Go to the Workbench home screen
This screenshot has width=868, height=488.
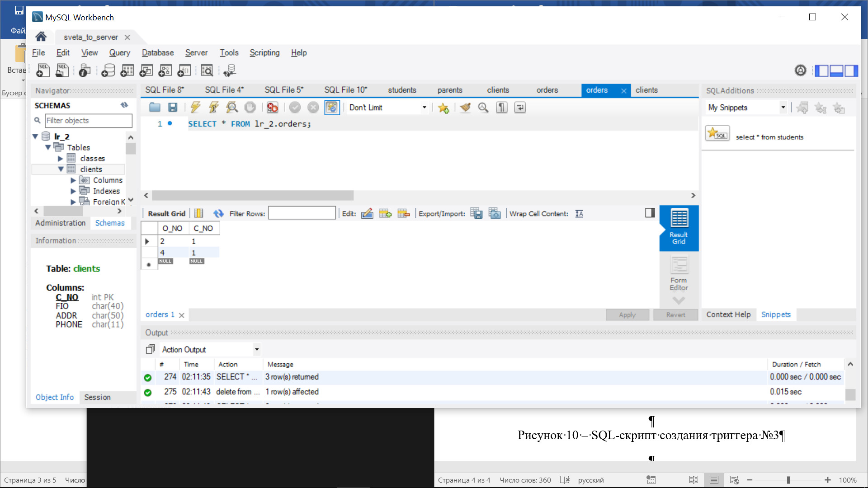point(41,37)
